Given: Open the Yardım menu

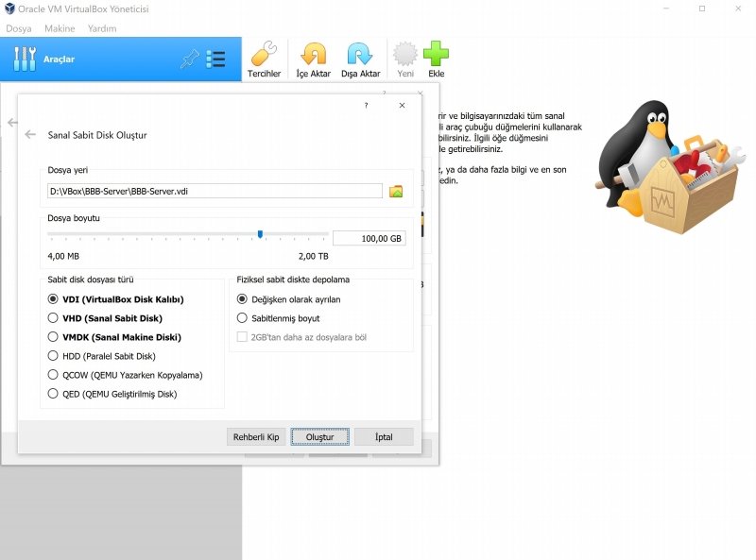Looking at the screenshot, I should (101, 28).
